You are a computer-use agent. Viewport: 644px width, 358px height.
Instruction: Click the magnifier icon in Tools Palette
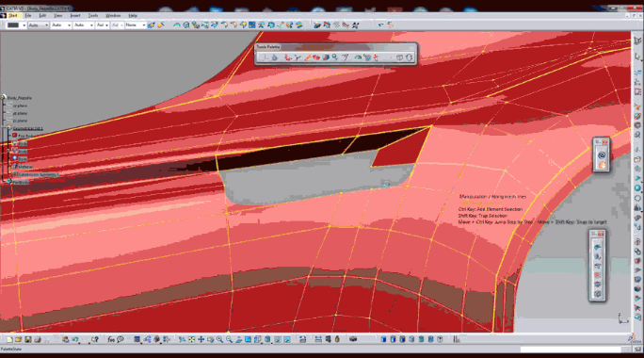[x=335, y=57]
